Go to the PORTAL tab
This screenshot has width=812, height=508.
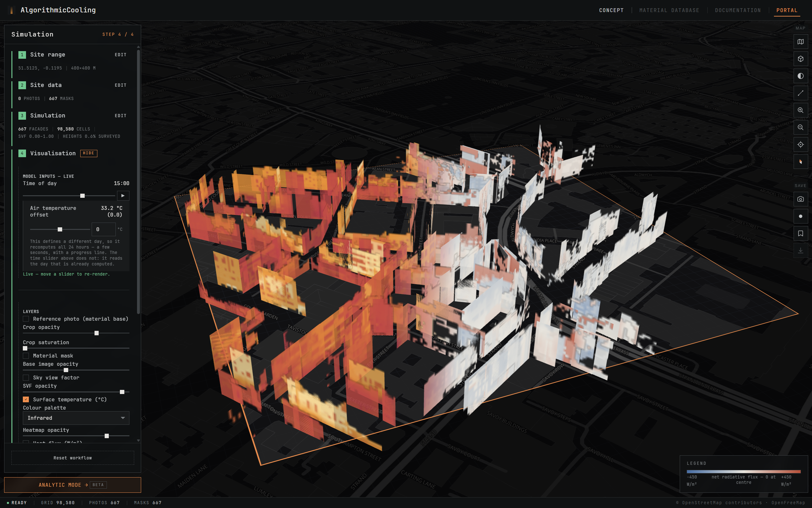[787, 10]
